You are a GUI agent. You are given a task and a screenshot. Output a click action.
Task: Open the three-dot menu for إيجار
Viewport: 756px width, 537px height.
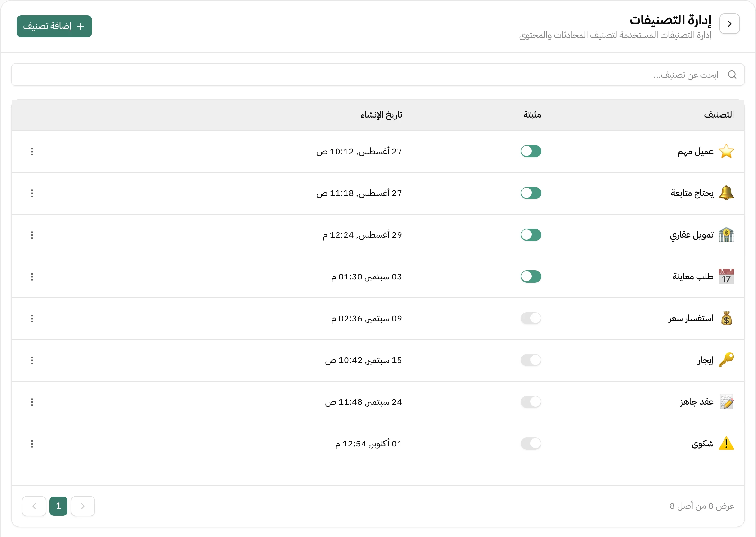point(32,360)
